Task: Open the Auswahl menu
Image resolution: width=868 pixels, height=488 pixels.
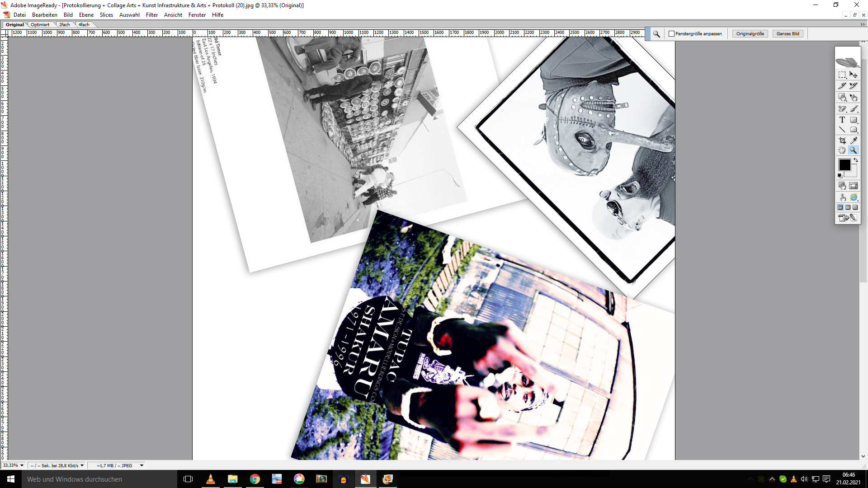Action: tap(129, 15)
